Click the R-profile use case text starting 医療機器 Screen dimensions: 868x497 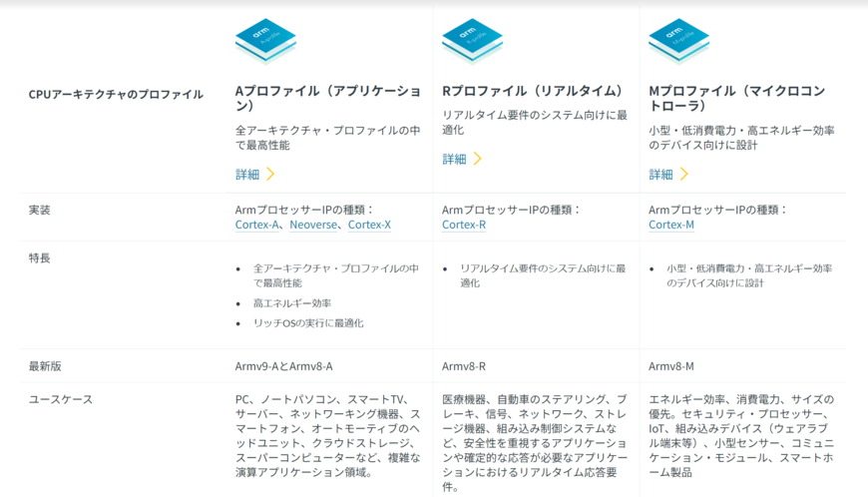[x=535, y=443]
